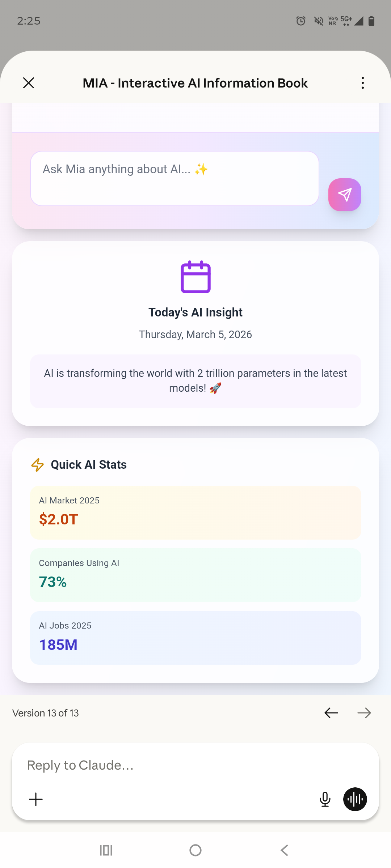The width and height of the screenshot is (391, 868).
Task: Navigate to the previous version with left arrow
Action: [x=331, y=712]
